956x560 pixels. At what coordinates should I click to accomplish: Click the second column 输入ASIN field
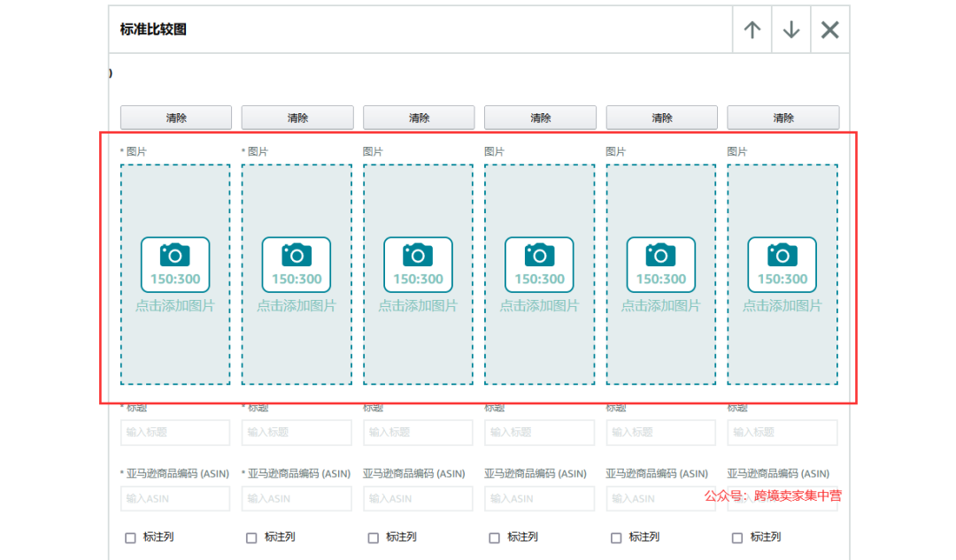[x=297, y=498]
